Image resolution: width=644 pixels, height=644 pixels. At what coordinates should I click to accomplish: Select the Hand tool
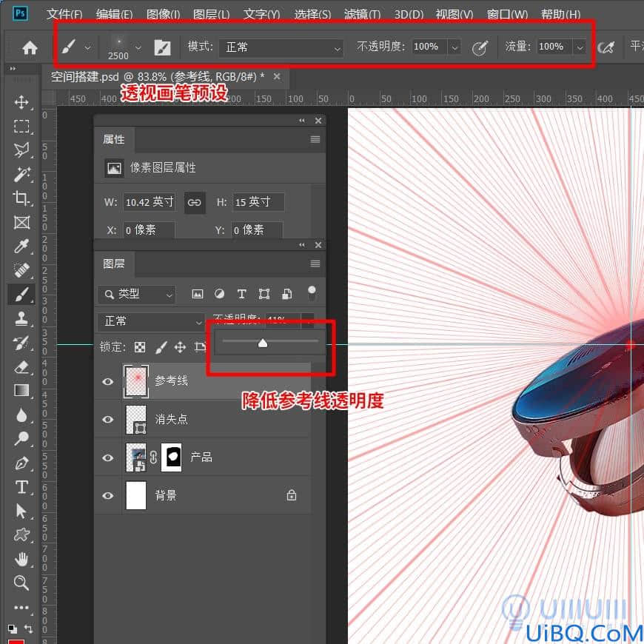(x=21, y=559)
